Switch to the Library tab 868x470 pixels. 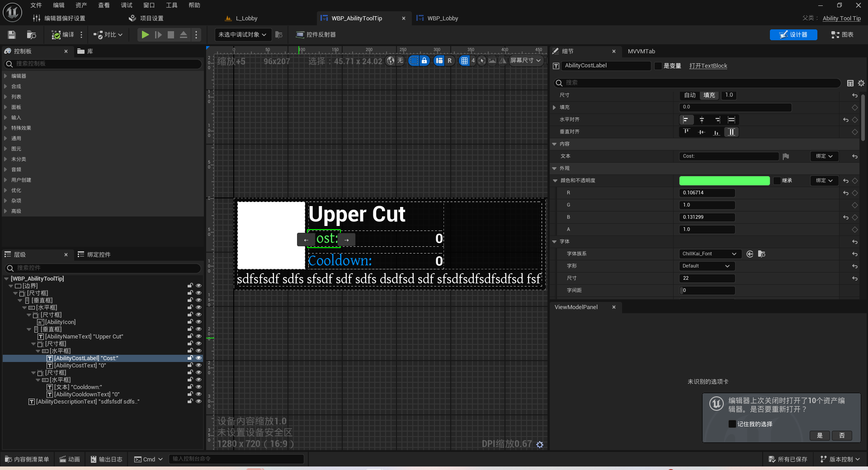[x=85, y=52]
